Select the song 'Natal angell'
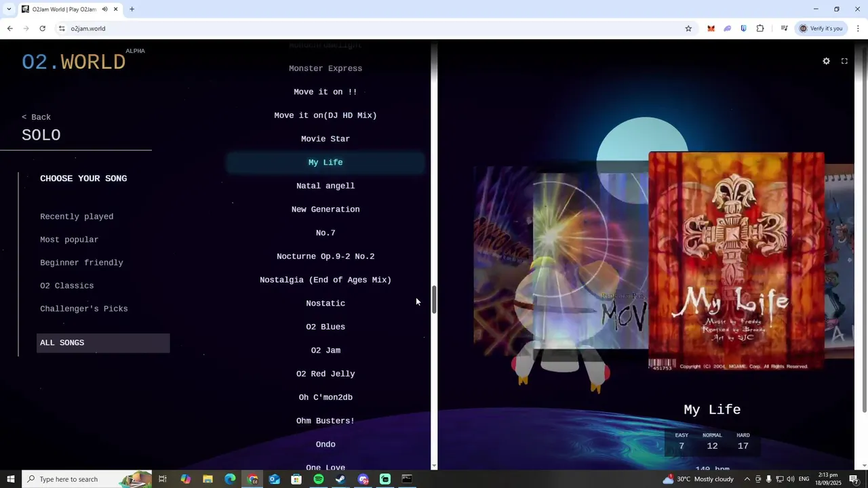Image resolution: width=868 pixels, height=488 pixels. point(325,186)
